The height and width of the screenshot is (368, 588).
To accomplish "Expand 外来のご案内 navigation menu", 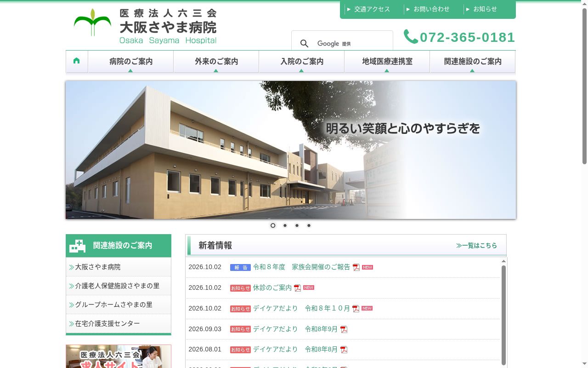I will [x=216, y=61].
